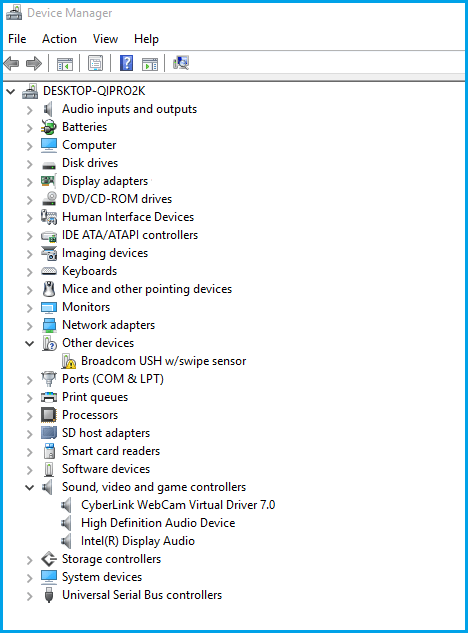Select the Batteries label
Viewport: 468px width, 633px height.
[84, 127]
